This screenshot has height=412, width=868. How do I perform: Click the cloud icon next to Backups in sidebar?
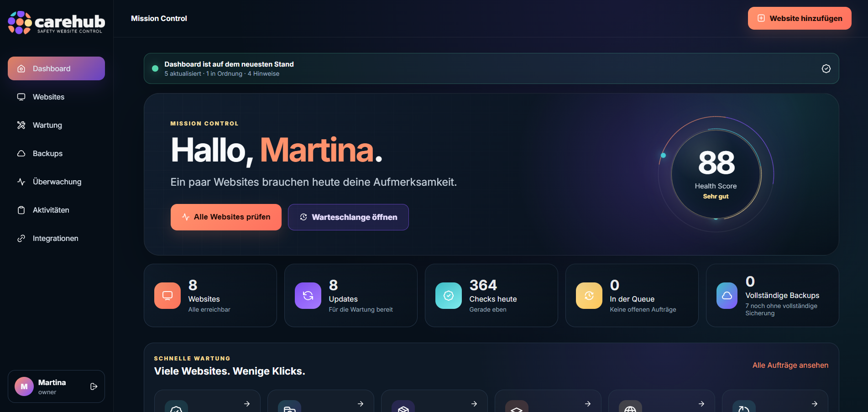click(x=21, y=153)
